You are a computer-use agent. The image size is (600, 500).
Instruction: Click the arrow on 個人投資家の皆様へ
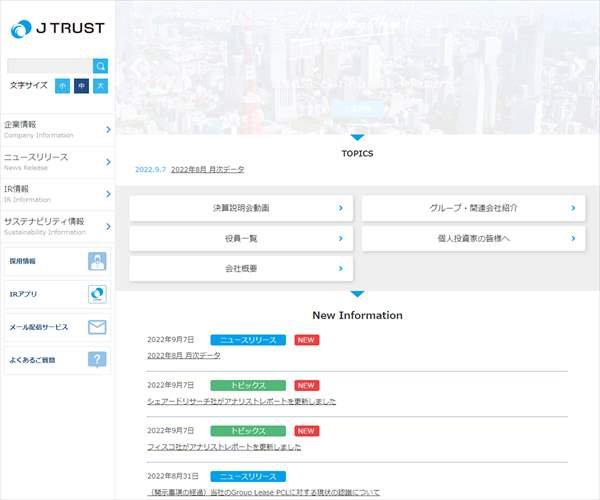coord(573,238)
